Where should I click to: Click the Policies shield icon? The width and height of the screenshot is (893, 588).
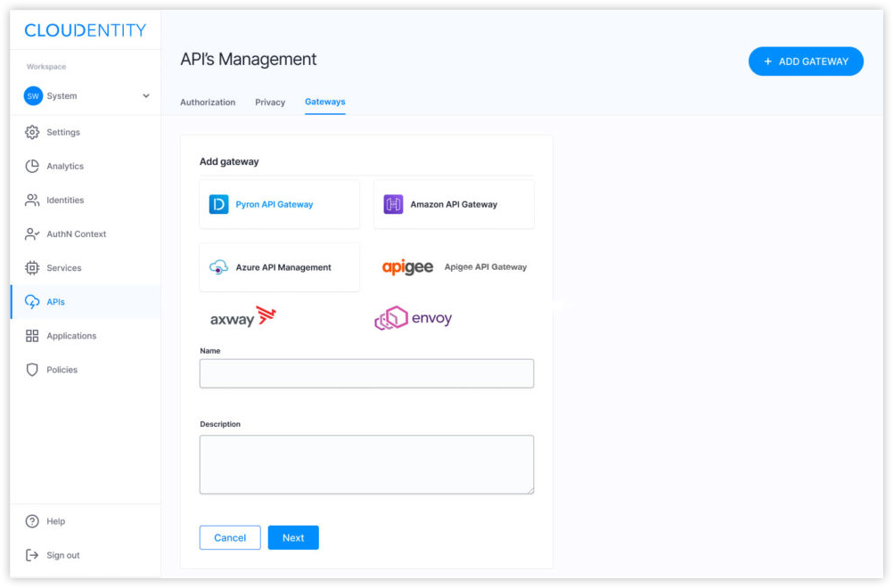tap(32, 370)
